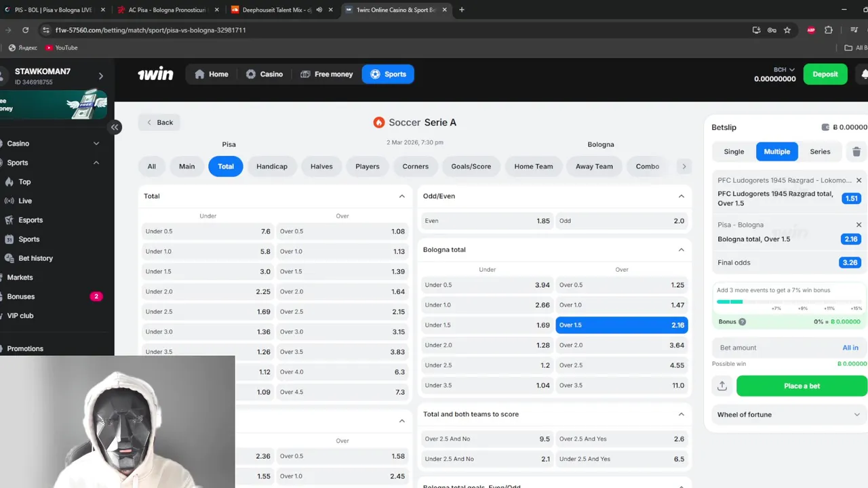Switch to the All markets tab
The height and width of the screenshot is (488, 868).
click(x=152, y=166)
